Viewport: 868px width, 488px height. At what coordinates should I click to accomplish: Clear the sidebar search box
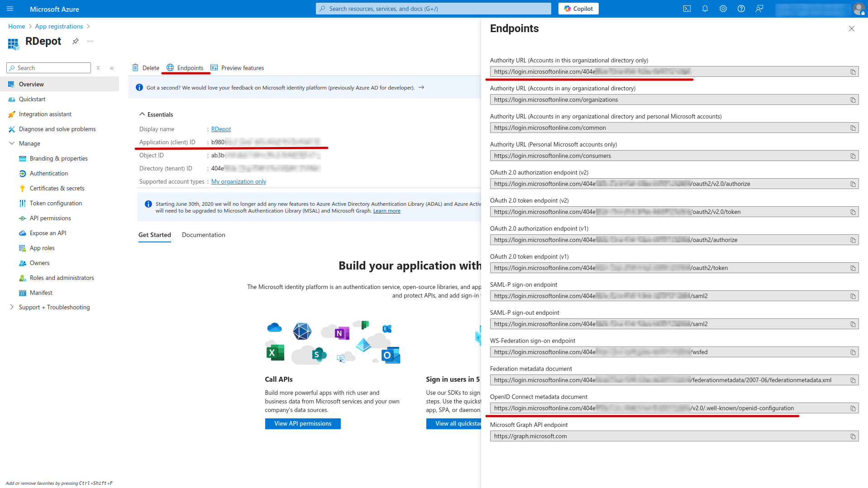coord(98,68)
